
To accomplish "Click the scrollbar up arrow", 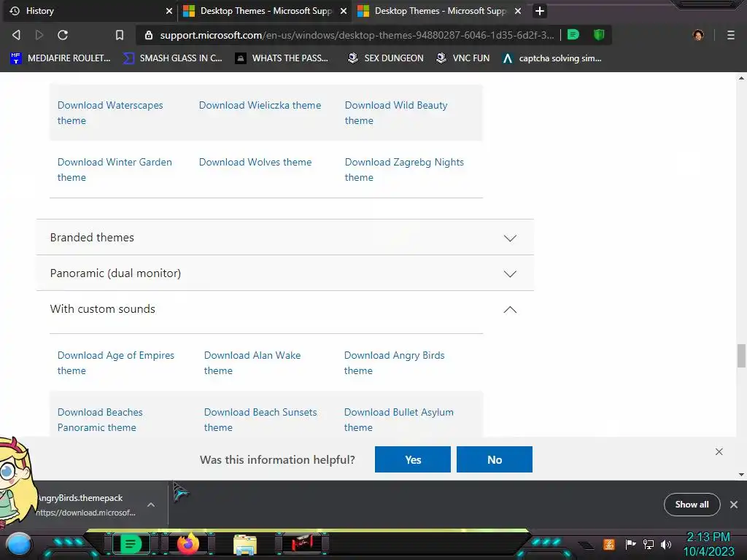I will pyautogui.click(x=741, y=77).
